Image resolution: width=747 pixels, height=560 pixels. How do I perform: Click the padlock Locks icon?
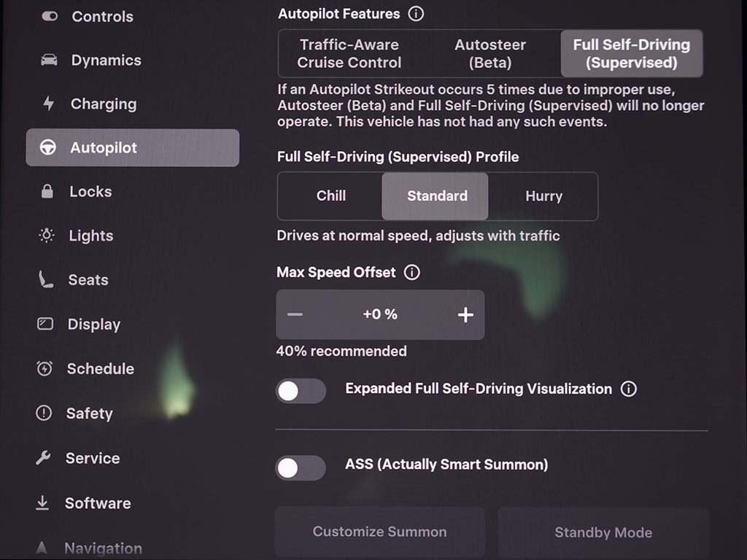click(47, 192)
